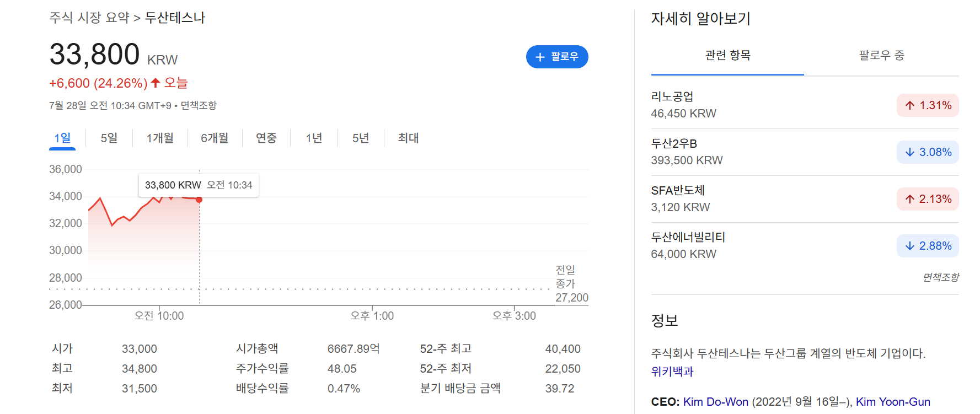The image size is (980, 414).
Task: Click the 시가 value 33,000
Action: (140, 349)
